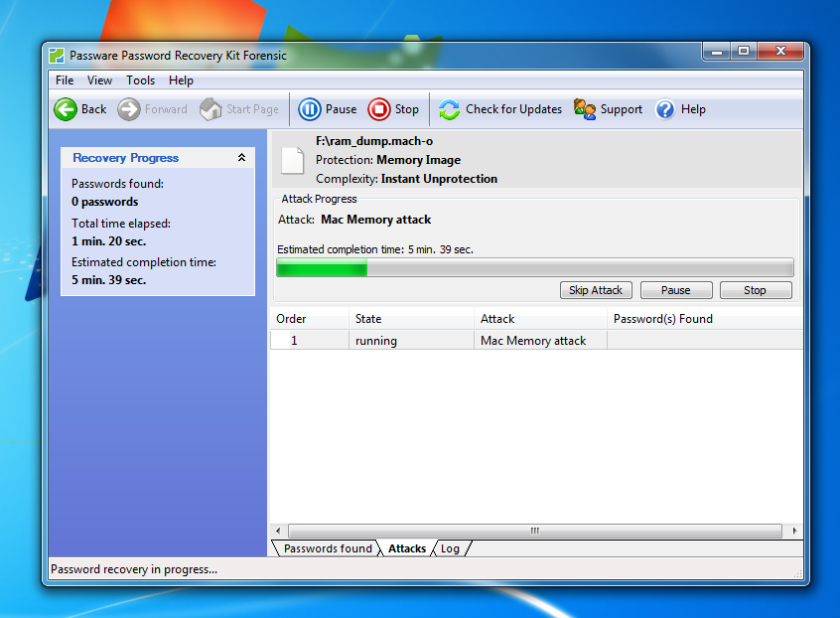Image resolution: width=840 pixels, height=618 pixels.
Task: Click the blue Help question mark icon
Action: coord(665,109)
